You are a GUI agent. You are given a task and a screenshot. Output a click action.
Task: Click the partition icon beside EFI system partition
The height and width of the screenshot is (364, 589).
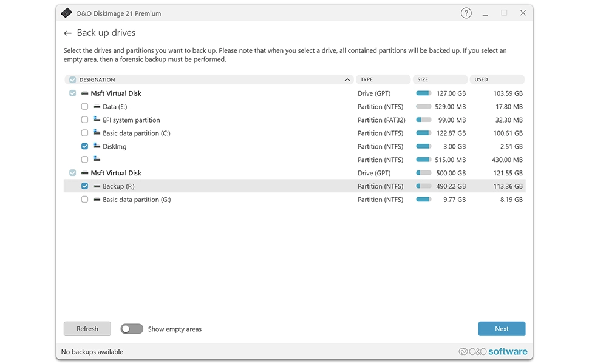point(97,120)
